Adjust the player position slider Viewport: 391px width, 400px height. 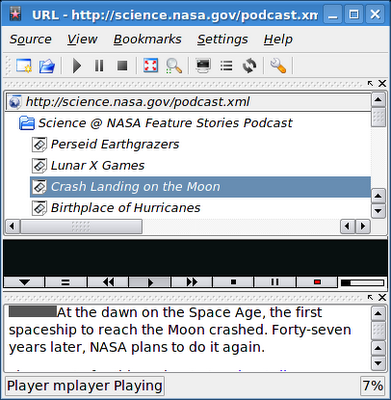point(362,283)
